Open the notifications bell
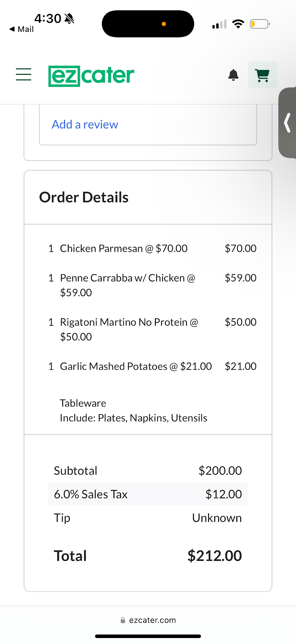Screen dimensions: 296x644 pos(233,75)
